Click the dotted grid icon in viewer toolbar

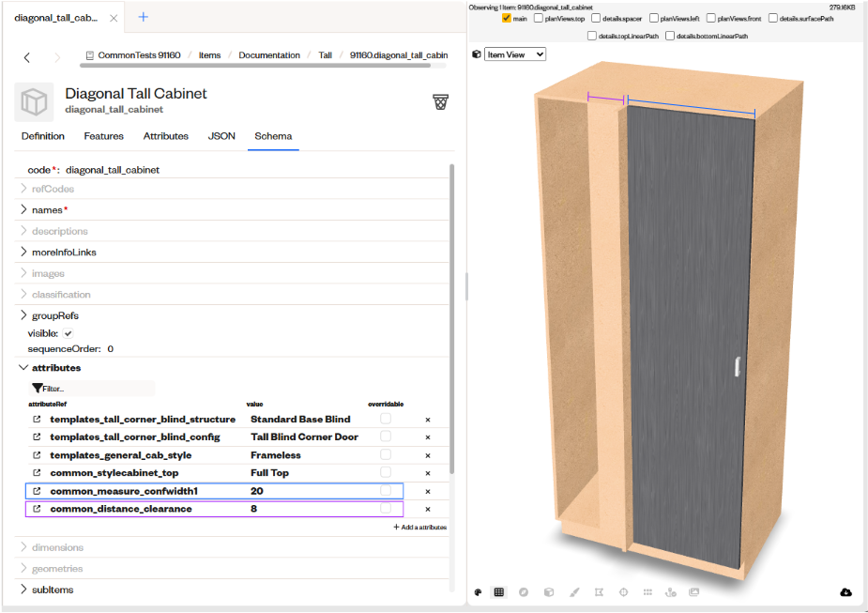point(647,592)
